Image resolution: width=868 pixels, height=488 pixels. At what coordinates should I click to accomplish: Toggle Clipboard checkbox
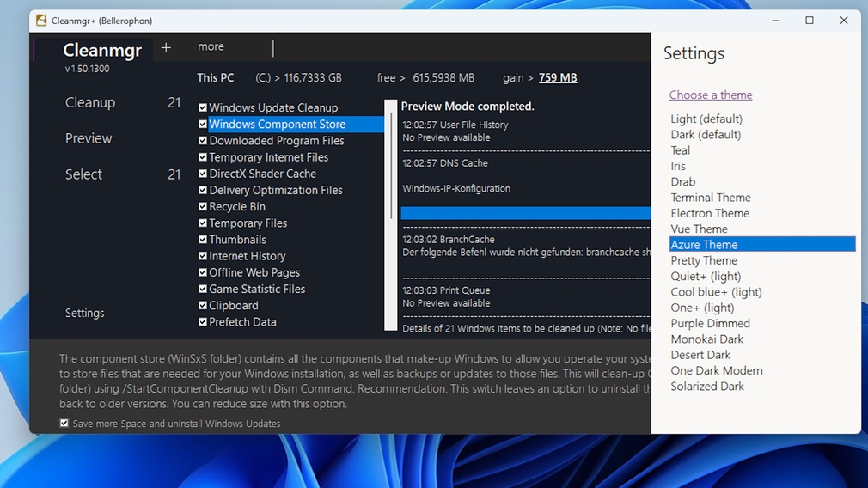click(x=203, y=305)
